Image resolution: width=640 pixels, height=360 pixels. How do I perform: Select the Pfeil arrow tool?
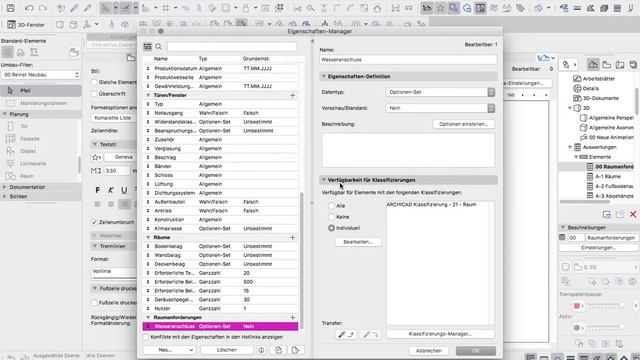click(41, 91)
